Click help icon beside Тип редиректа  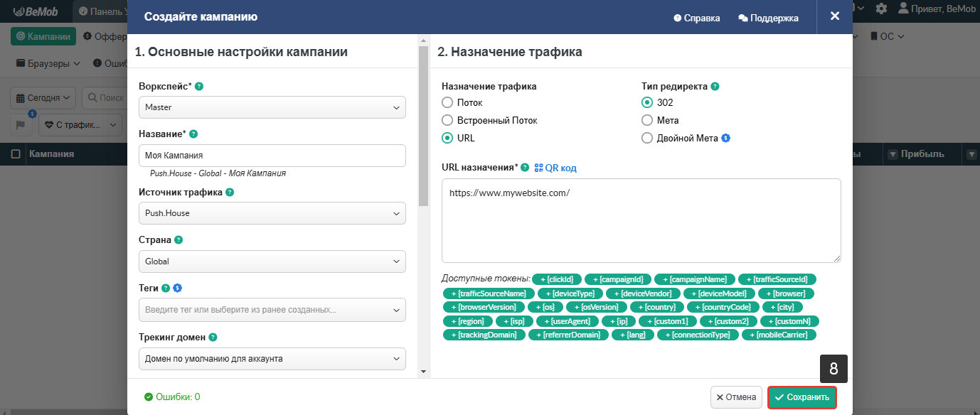point(715,87)
